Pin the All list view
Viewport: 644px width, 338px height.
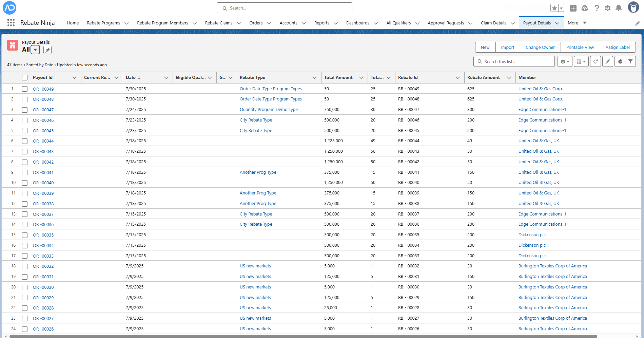coord(47,50)
